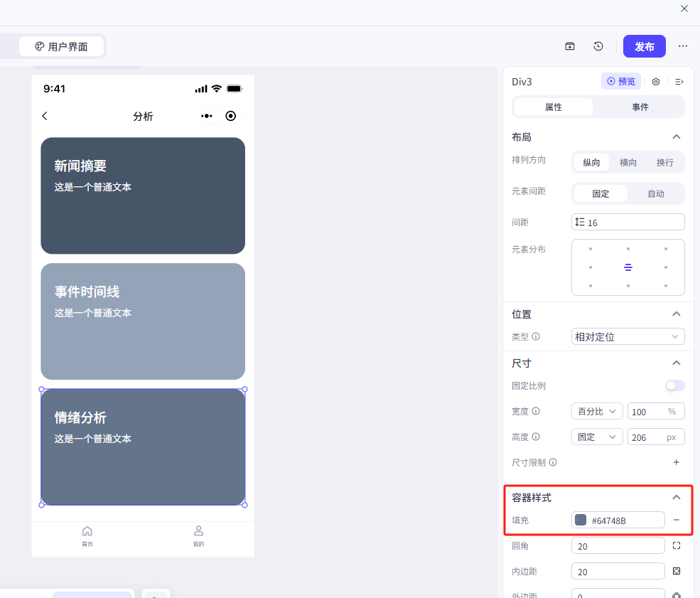The image size is (700, 598).
Task: Collapse the properties panel with the arrow icon
Action: point(679,82)
